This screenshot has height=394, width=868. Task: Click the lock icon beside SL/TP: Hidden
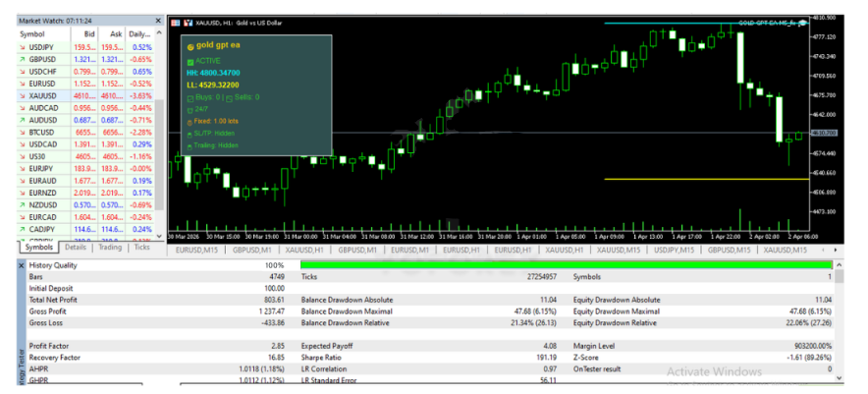(x=190, y=134)
